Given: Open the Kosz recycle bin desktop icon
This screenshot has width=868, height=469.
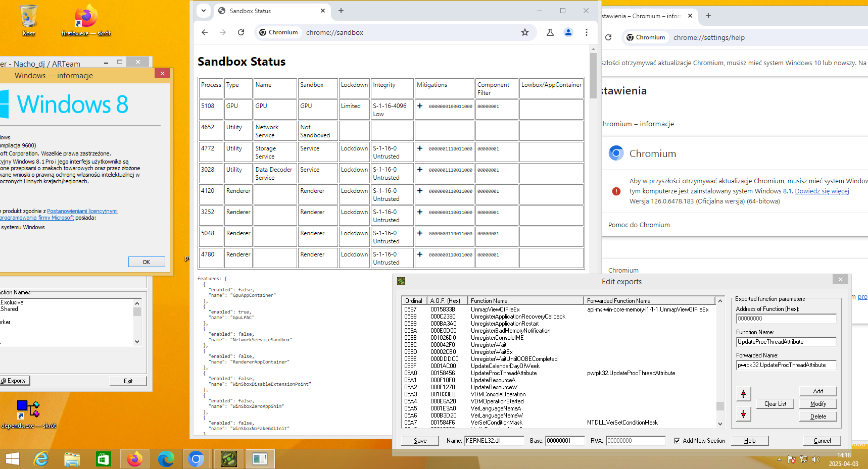Looking at the screenshot, I should 29,20.
